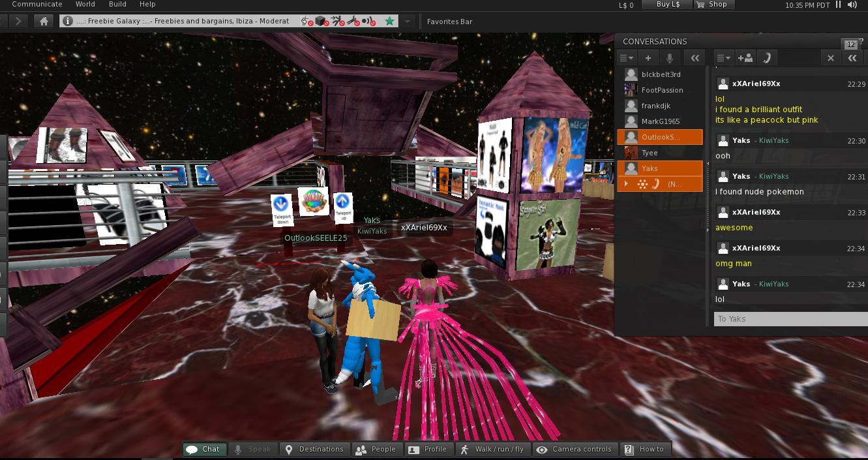Click avatar icon beside 22:31 Yaks message
Screen dimensions: 868x460
(723, 176)
